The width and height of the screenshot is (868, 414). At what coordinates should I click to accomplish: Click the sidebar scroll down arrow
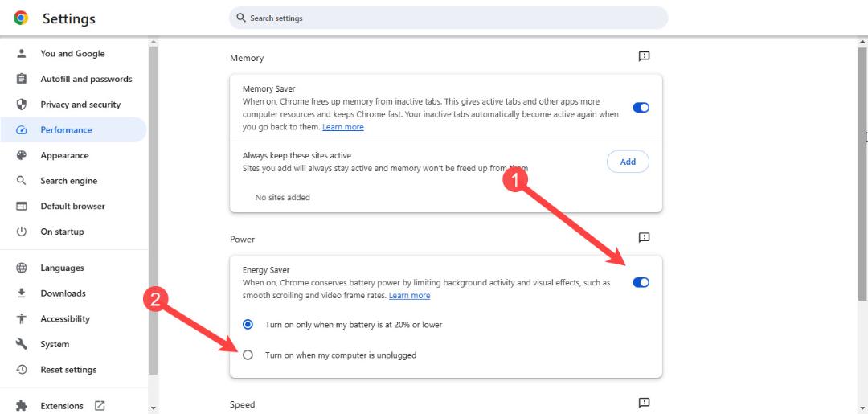click(154, 408)
